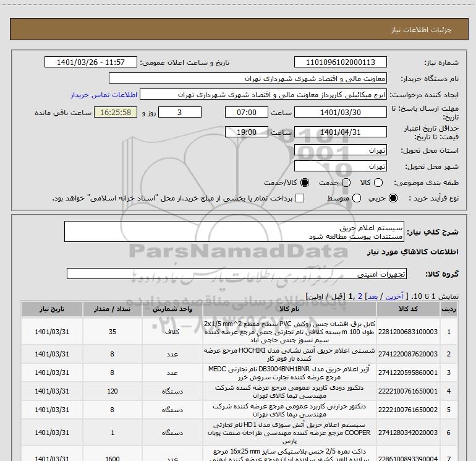Open buyer contact information link
The height and width of the screenshot is (461, 476).
tap(104, 95)
